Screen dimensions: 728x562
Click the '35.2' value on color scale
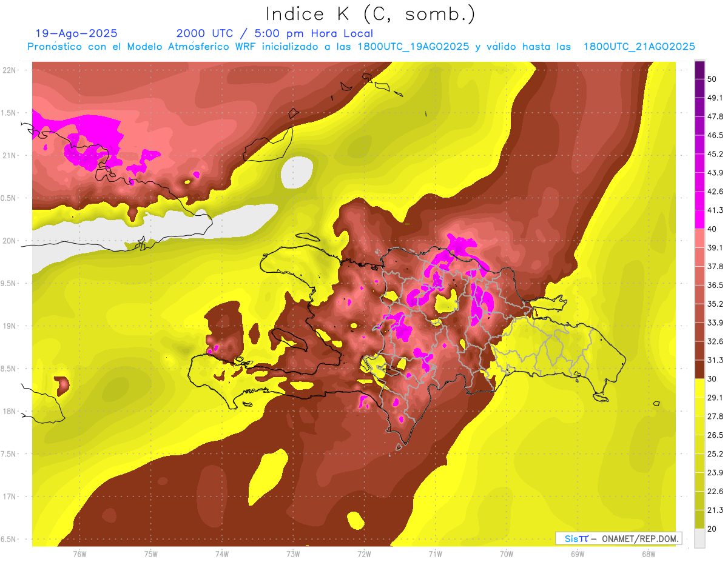tap(715, 304)
